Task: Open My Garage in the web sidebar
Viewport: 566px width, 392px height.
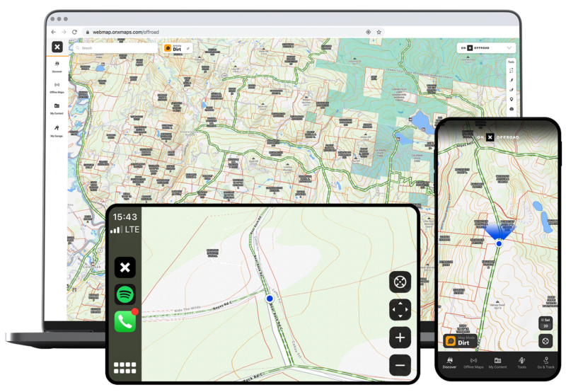Action: tap(57, 129)
